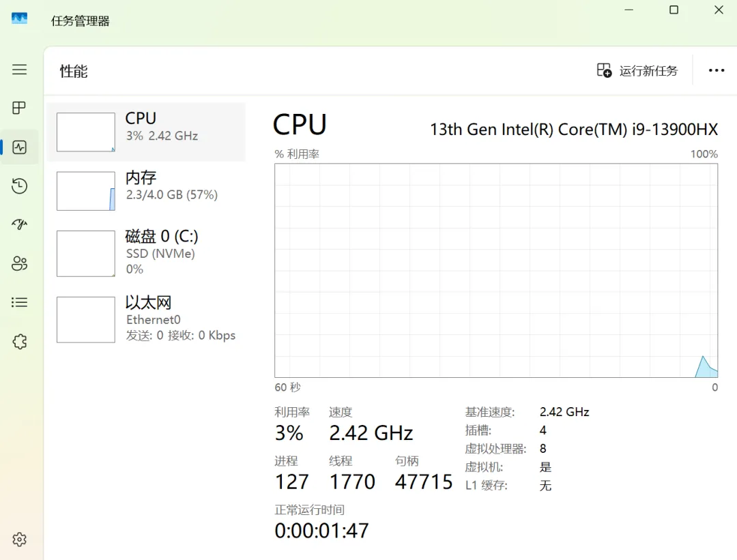The width and height of the screenshot is (737, 560).
Task: Open the Startup apps page icon
Action: click(x=19, y=224)
